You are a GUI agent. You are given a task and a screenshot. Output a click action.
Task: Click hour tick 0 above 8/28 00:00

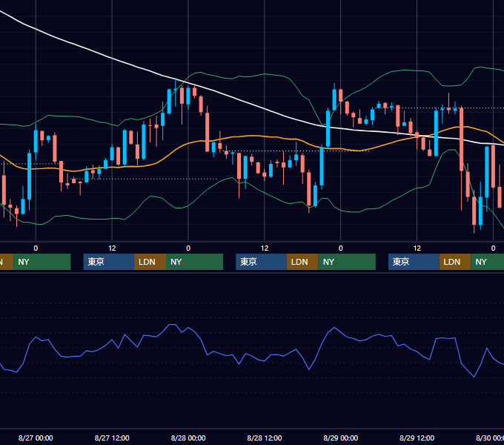click(x=188, y=248)
